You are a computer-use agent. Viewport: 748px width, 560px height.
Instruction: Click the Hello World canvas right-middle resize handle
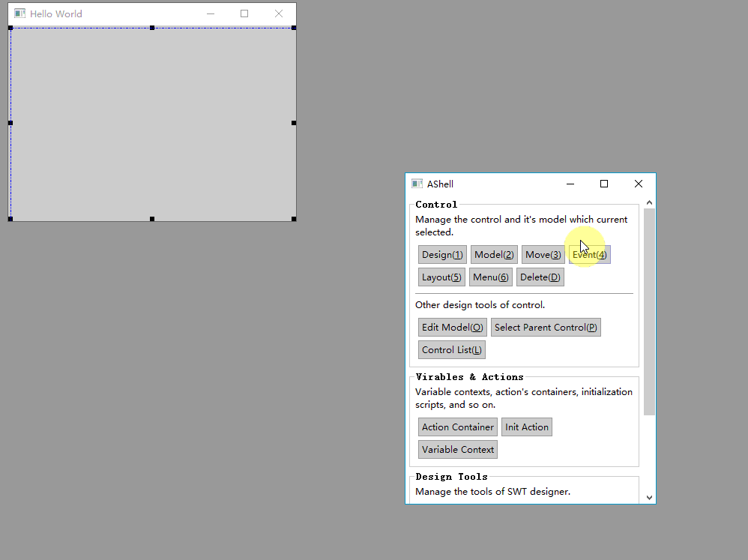pos(294,123)
